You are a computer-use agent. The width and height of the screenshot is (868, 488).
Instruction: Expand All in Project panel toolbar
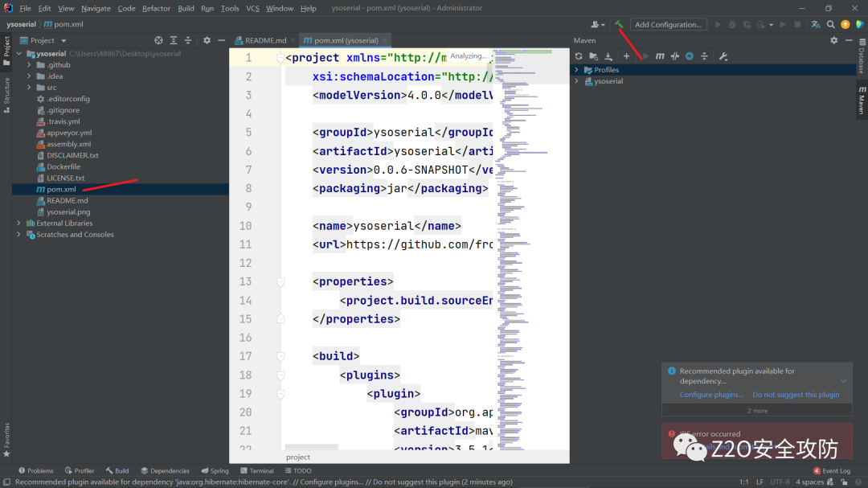coord(174,40)
